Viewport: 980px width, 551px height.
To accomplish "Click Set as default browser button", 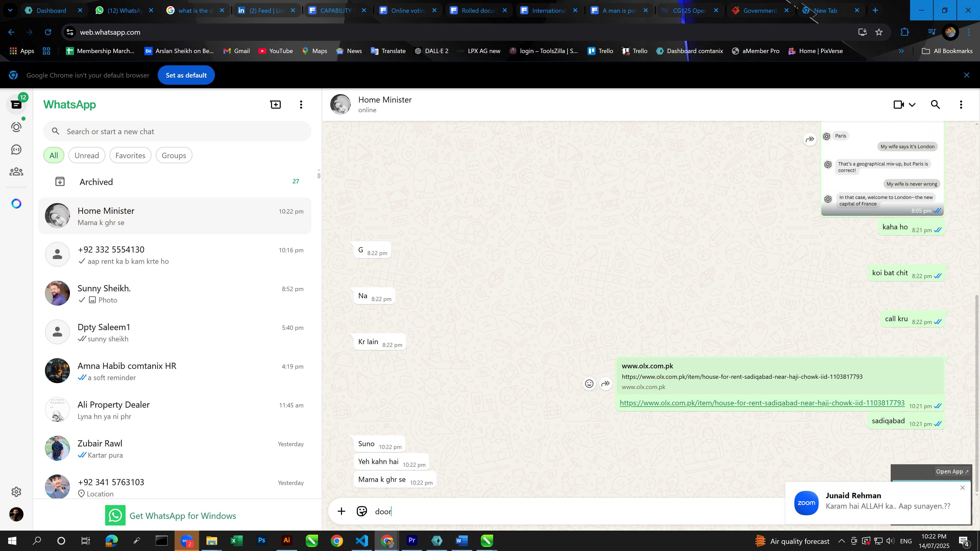I will pos(186,75).
